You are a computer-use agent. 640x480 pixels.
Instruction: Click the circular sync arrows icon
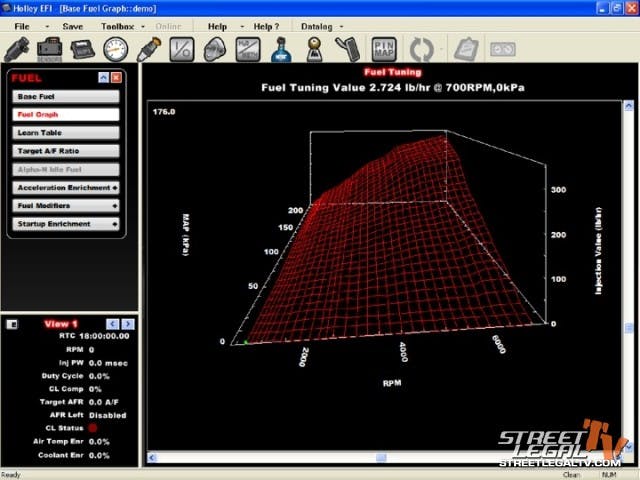tap(421, 48)
